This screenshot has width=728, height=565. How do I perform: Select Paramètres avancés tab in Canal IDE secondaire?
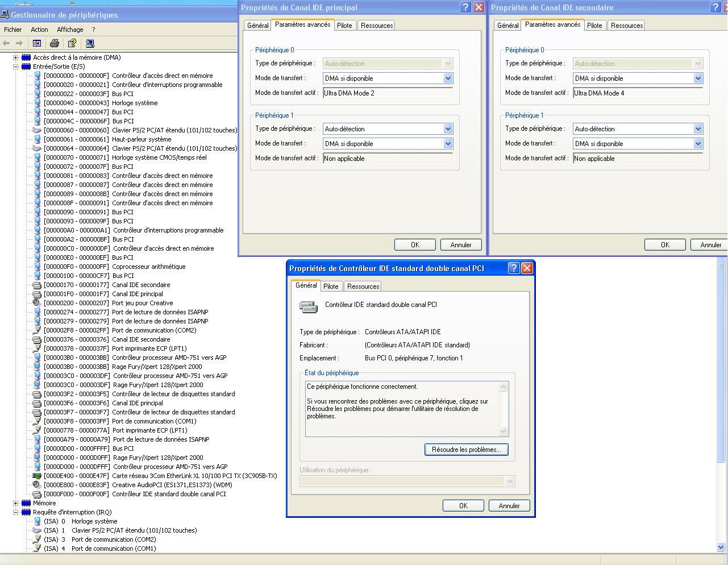(552, 24)
